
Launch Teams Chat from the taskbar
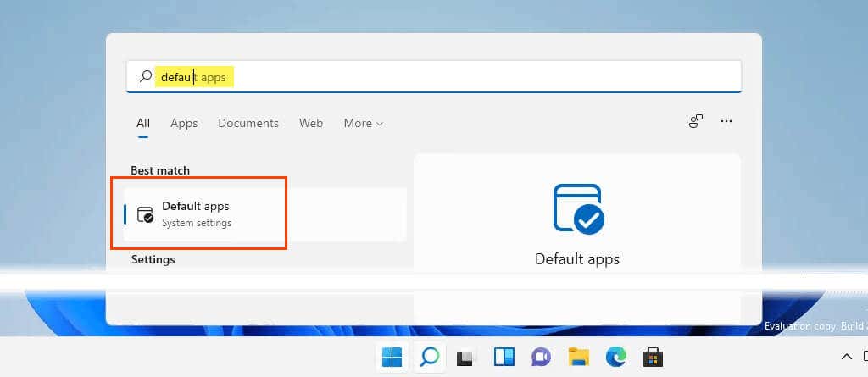[541, 358]
